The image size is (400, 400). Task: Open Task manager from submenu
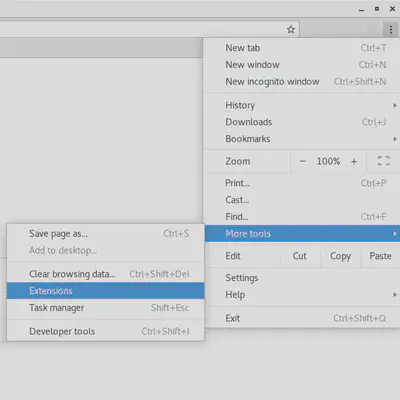[x=105, y=308]
